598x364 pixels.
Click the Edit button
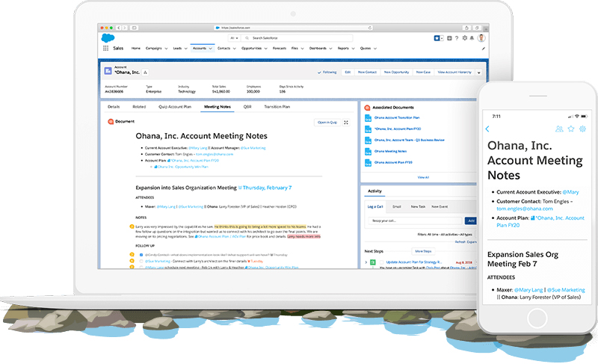pos(348,72)
